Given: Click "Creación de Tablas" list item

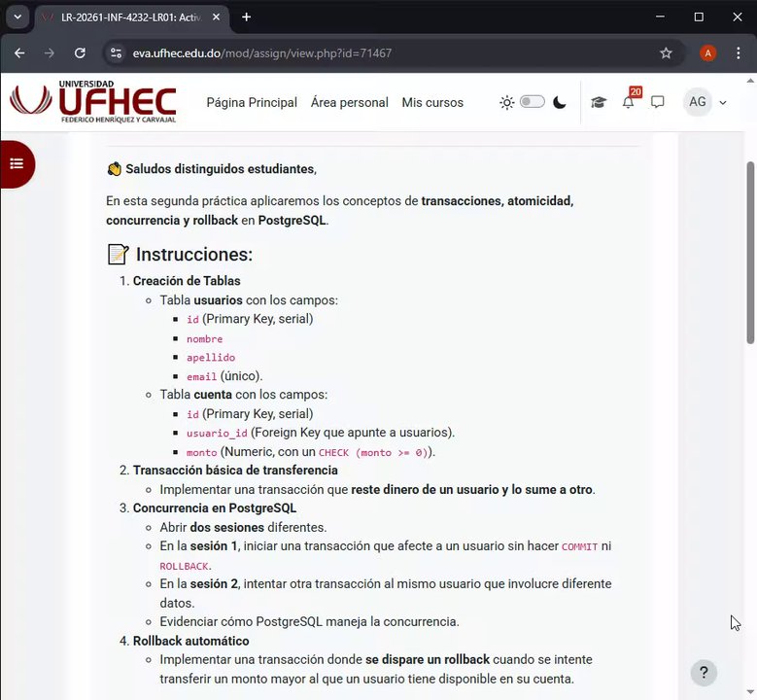Looking at the screenshot, I should (x=187, y=281).
